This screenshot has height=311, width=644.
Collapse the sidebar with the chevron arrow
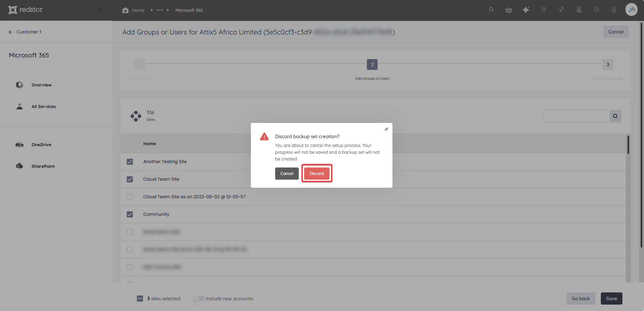pyautogui.click(x=99, y=10)
